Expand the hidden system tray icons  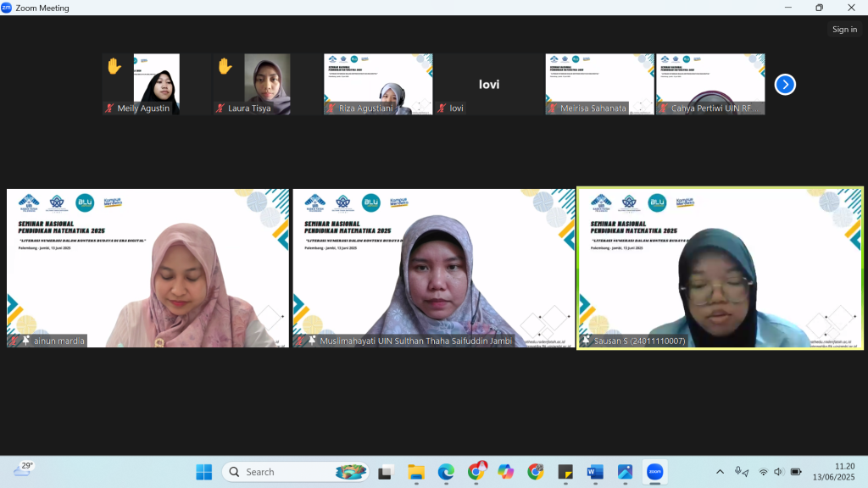coord(721,472)
